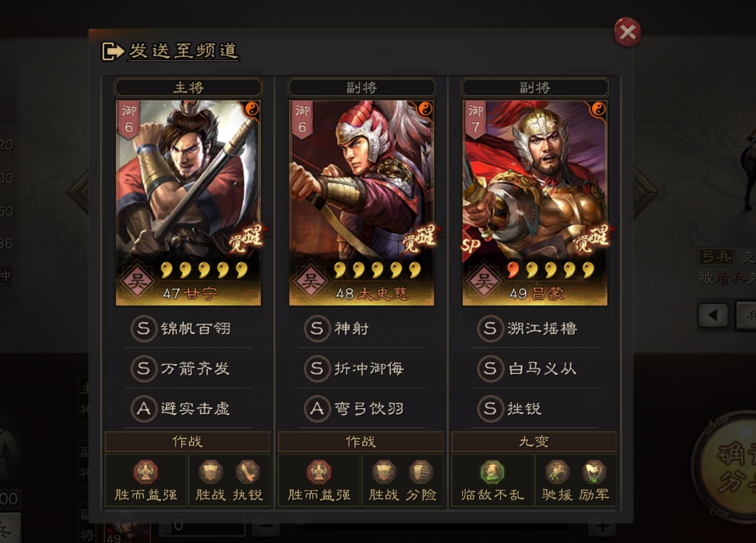The image size is (756, 543).
Task: Open the 九变 tactics header
Action: pyautogui.click(x=534, y=441)
